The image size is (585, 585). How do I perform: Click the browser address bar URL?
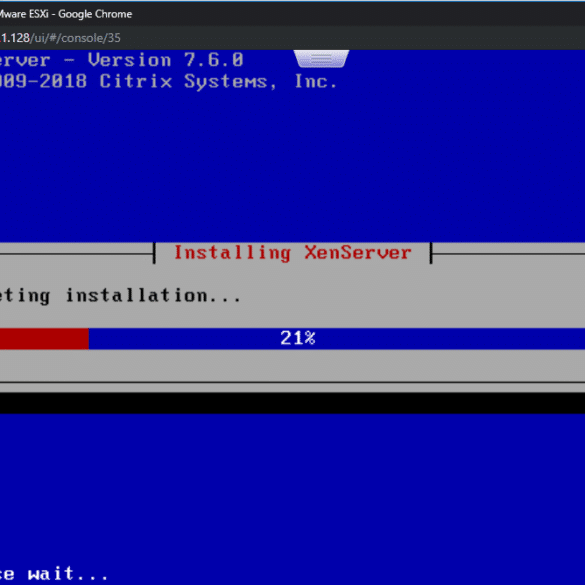point(60,38)
